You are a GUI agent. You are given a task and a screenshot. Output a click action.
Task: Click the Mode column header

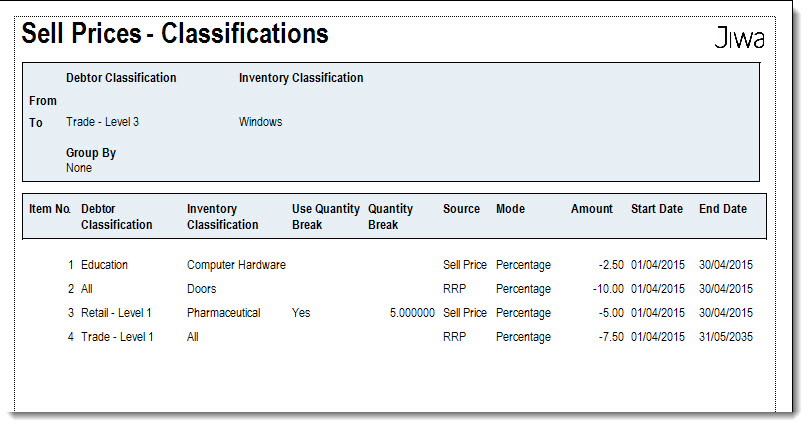coord(510,209)
